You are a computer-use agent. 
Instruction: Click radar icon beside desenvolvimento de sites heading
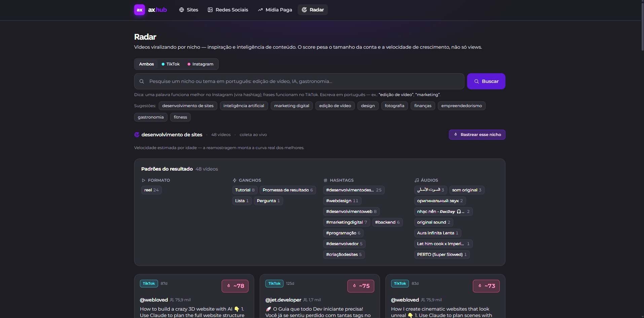pyautogui.click(x=137, y=135)
